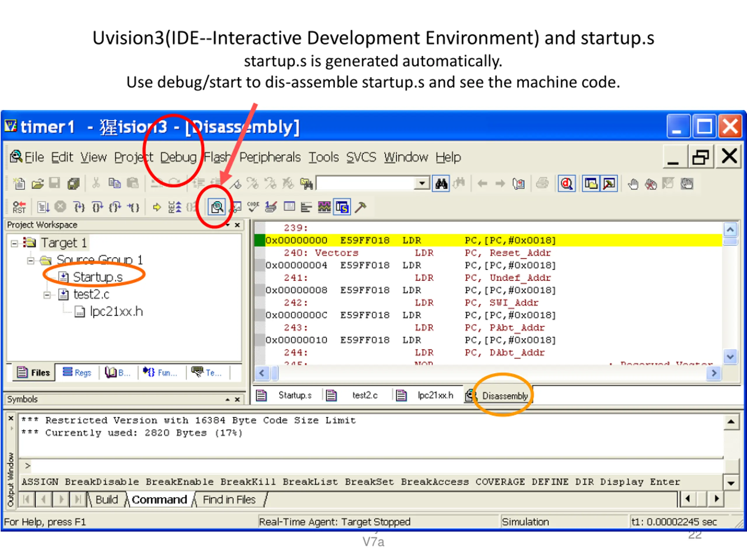Open the Performance Analyzer icon
Viewport: 747px width, 560px height.
click(x=307, y=207)
